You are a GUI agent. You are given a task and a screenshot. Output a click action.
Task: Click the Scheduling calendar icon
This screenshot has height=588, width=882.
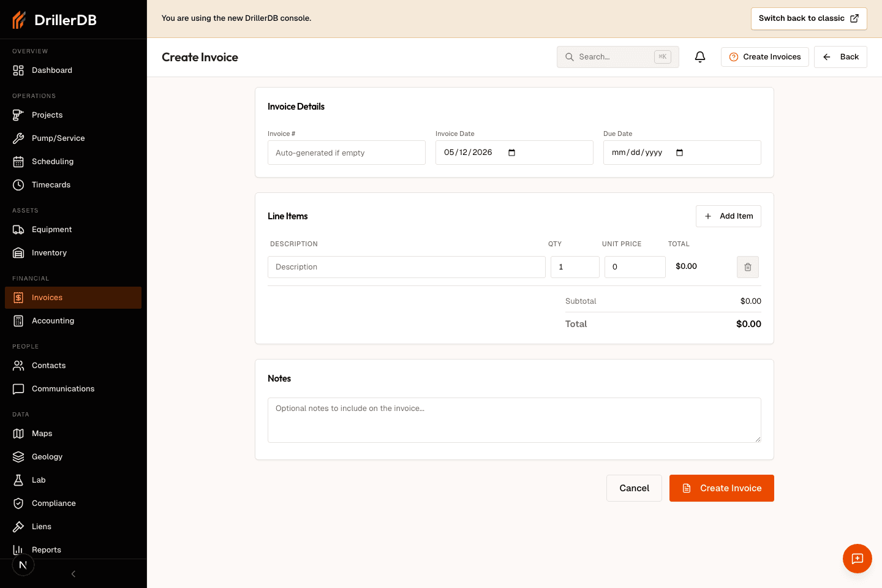click(x=18, y=162)
